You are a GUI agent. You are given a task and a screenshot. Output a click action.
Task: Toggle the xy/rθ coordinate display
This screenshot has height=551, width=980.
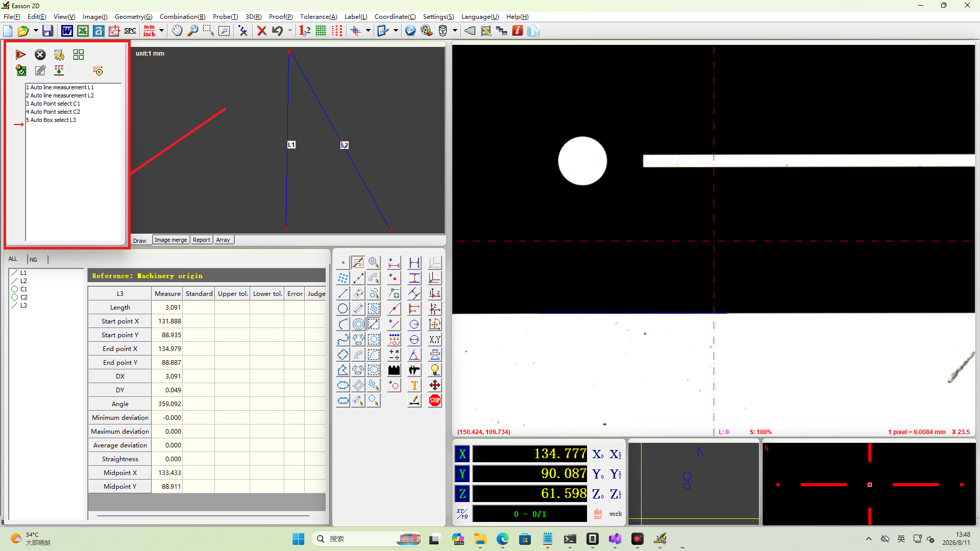click(x=462, y=514)
